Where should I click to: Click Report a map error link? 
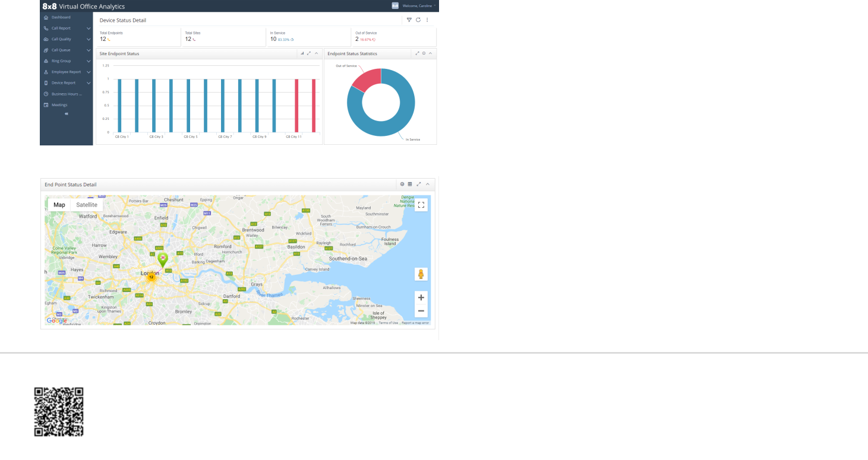pyautogui.click(x=415, y=323)
